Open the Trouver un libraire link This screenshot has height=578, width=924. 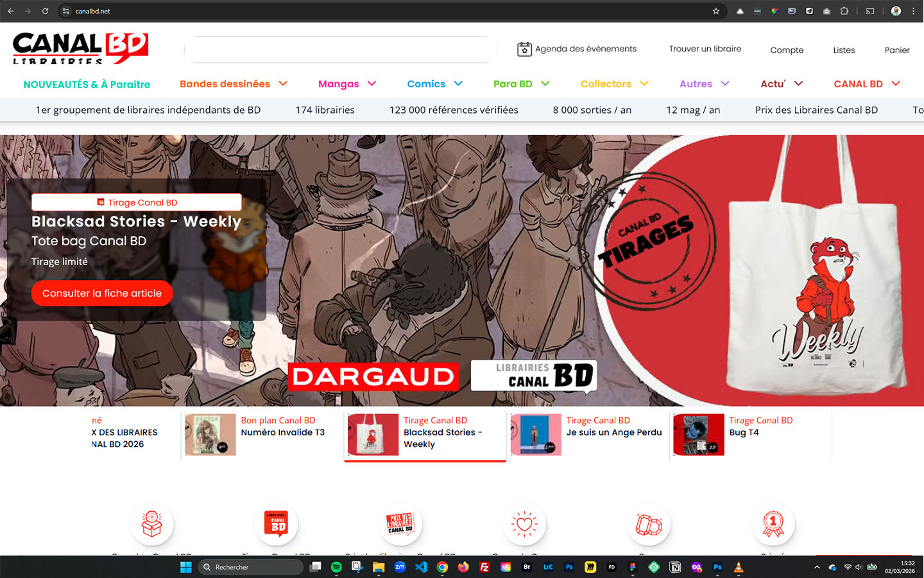[705, 49]
